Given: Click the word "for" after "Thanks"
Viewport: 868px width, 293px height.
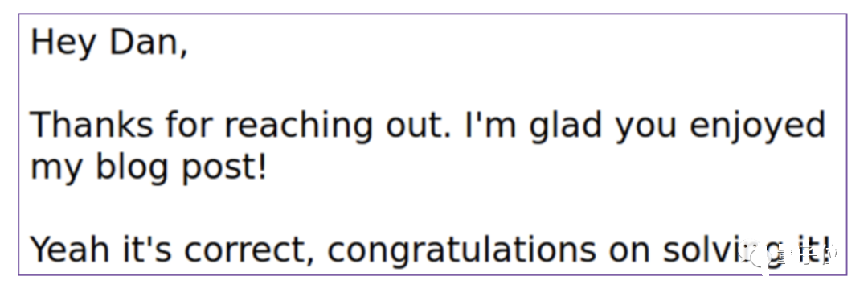Looking at the screenshot, I should [x=188, y=125].
